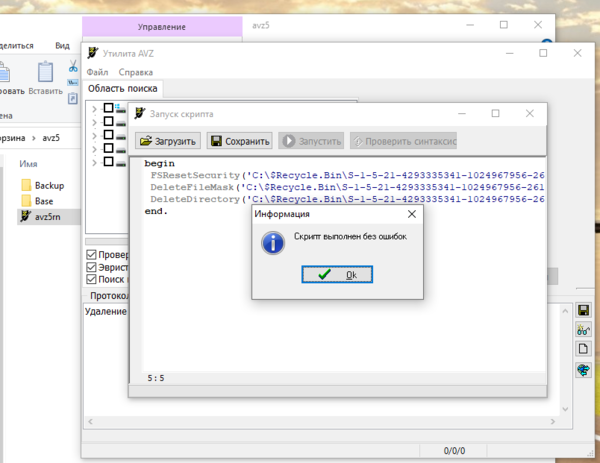Click the Имя column header

[28, 164]
